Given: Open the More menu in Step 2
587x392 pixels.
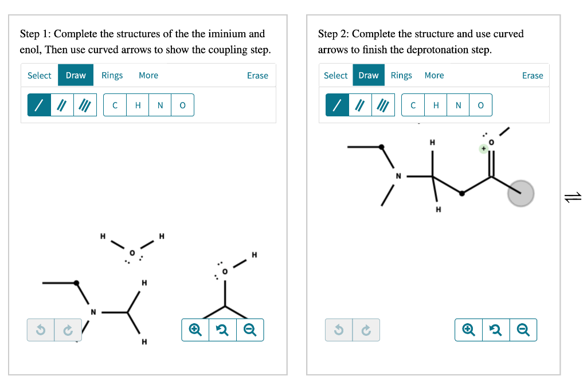Looking at the screenshot, I should pos(434,75).
